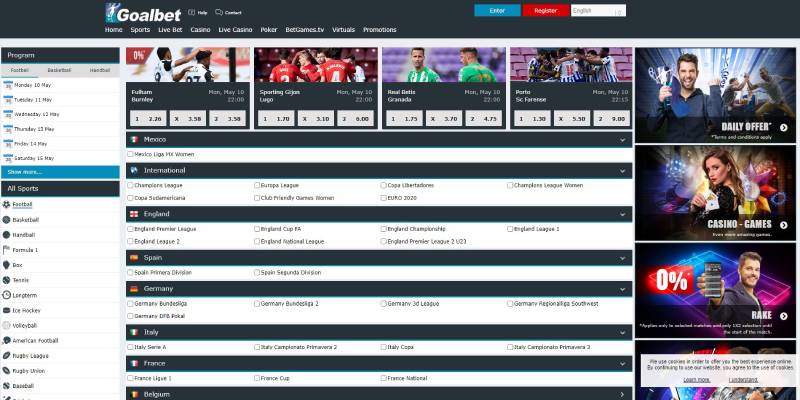Click the Mexico flag icon
The height and width of the screenshot is (400, 800).
point(134,139)
